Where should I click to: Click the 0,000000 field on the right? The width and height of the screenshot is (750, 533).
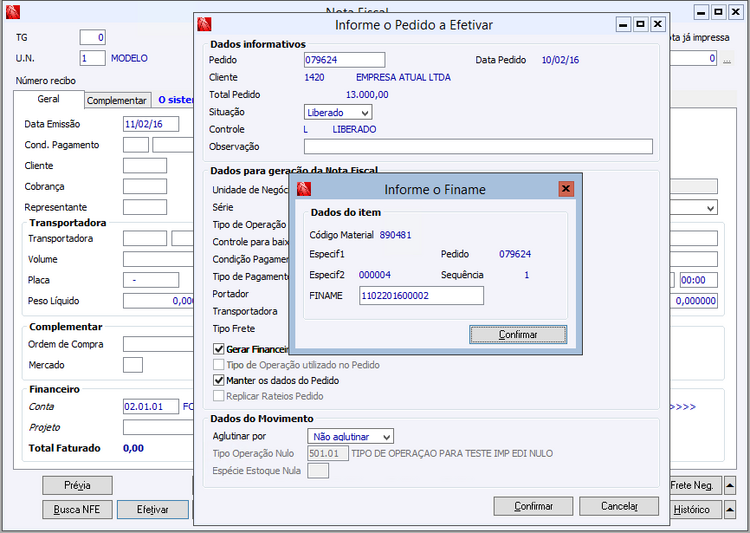[694, 301]
